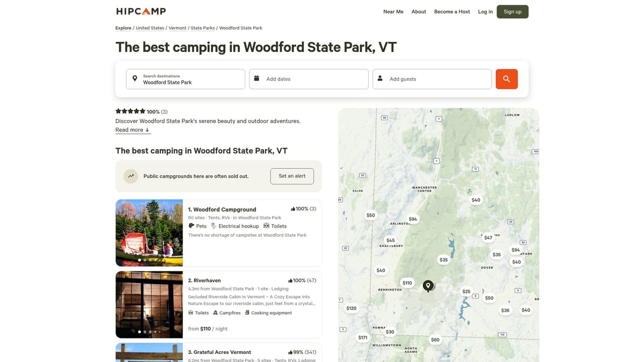Click the calendar icon in Add dates field
The width and height of the screenshot is (644, 362).
[x=257, y=78]
